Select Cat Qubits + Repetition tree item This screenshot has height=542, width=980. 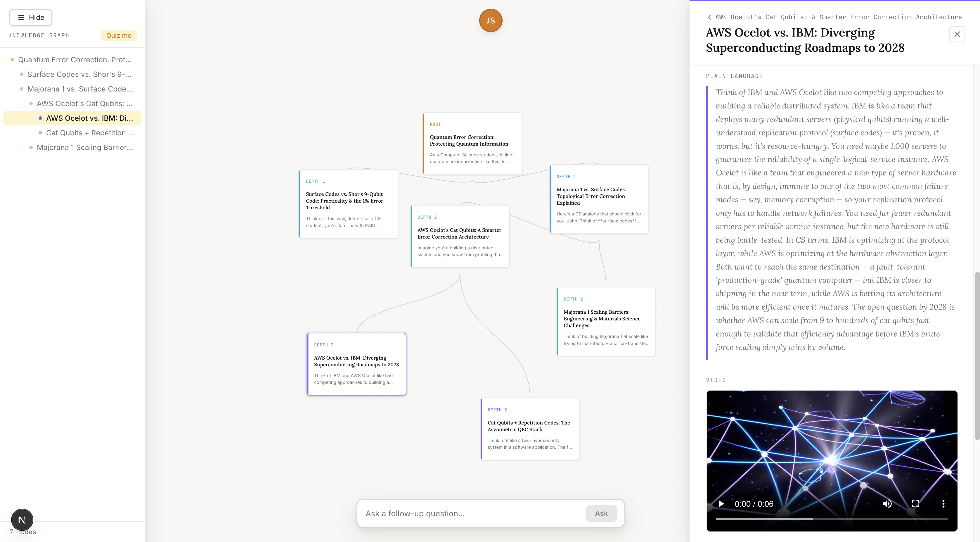pyautogui.click(x=90, y=133)
